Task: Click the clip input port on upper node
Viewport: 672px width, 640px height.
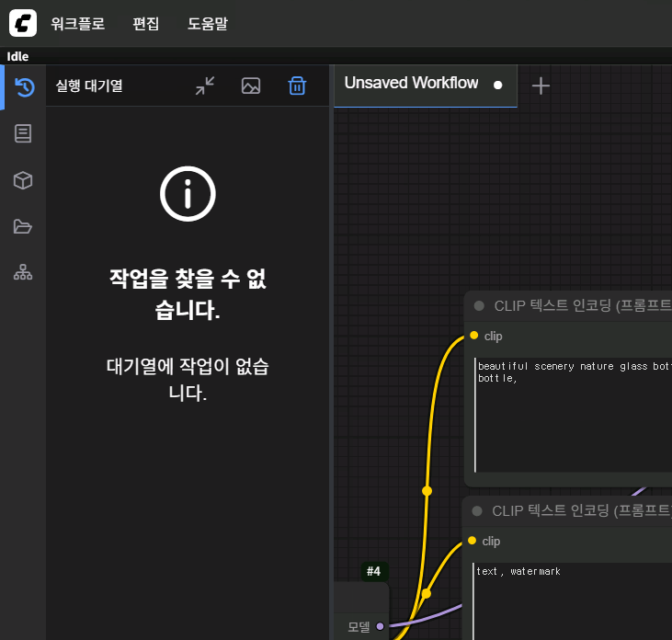Action: pos(473,336)
